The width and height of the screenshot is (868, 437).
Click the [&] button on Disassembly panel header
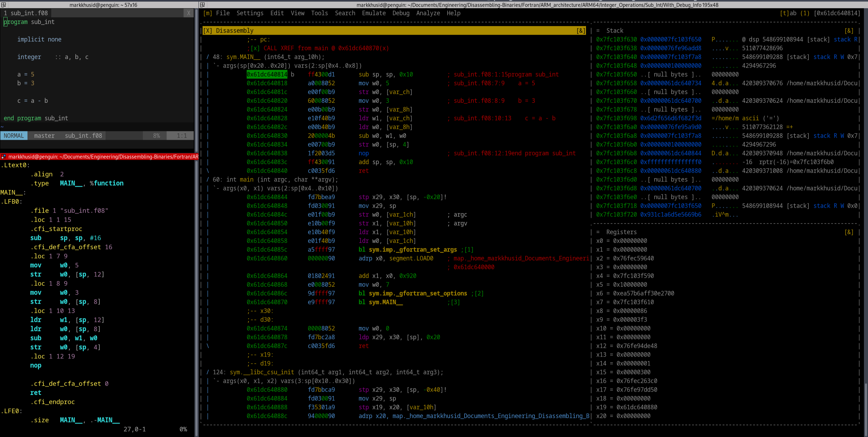click(581, 31)
